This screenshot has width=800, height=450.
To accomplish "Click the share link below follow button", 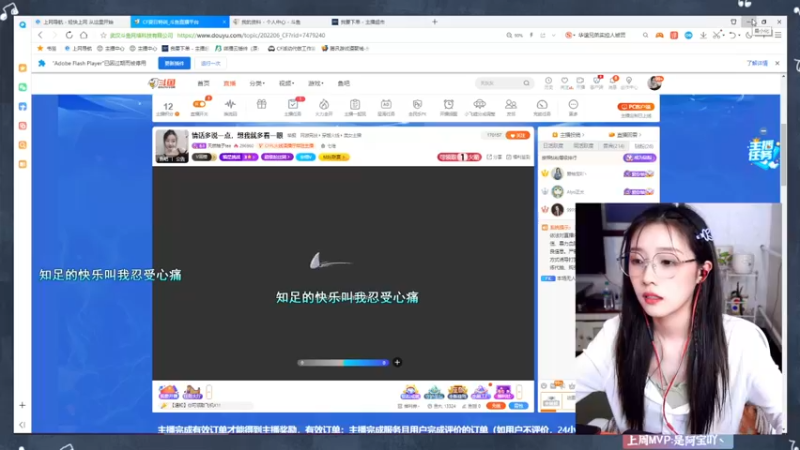I will click(x=494, y=157).
